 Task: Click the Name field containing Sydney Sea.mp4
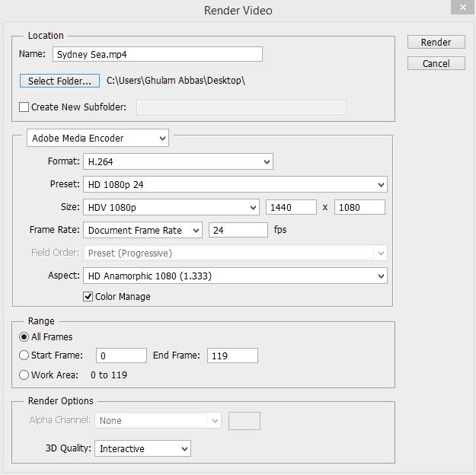coord(157,54)
